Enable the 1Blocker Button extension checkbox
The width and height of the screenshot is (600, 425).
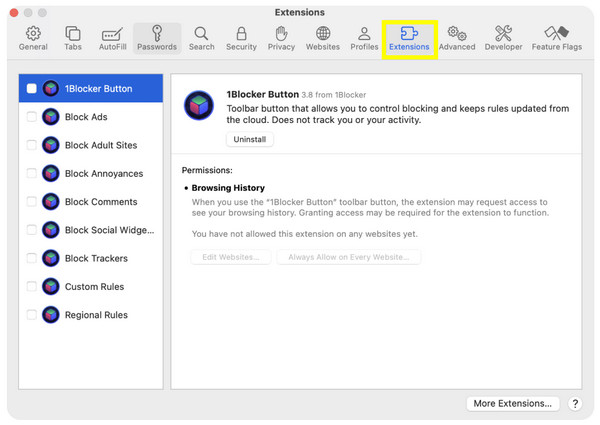[x=31, y=89]
